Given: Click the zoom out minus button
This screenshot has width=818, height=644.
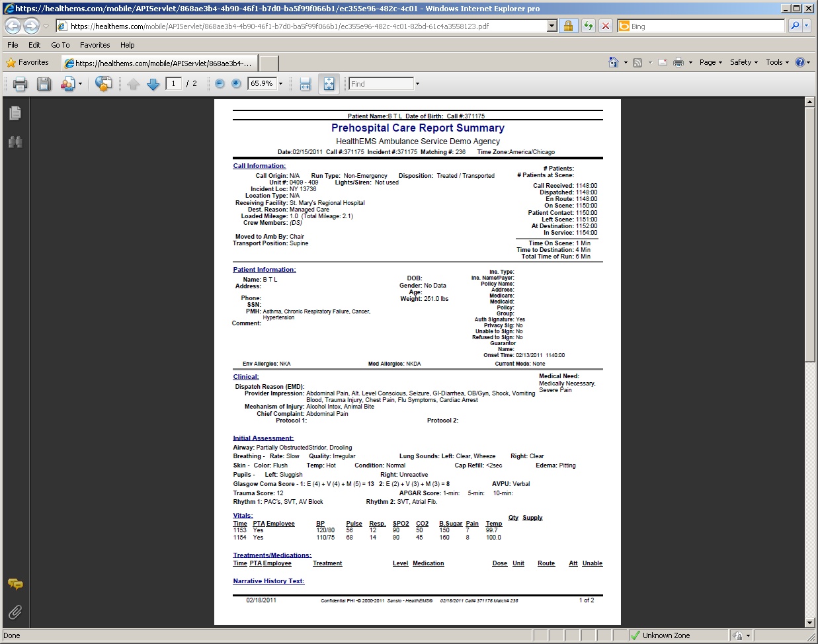Looking at the screenshot, I should click(220, 84).
